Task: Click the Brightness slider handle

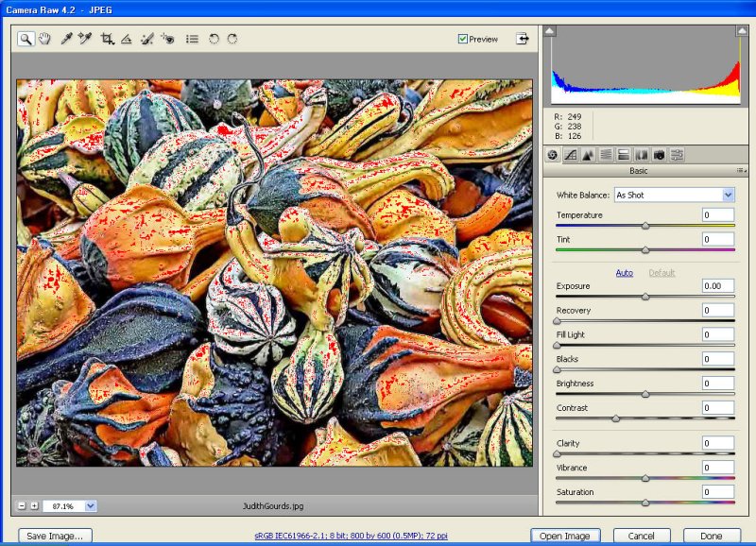Action: point(645,394)
